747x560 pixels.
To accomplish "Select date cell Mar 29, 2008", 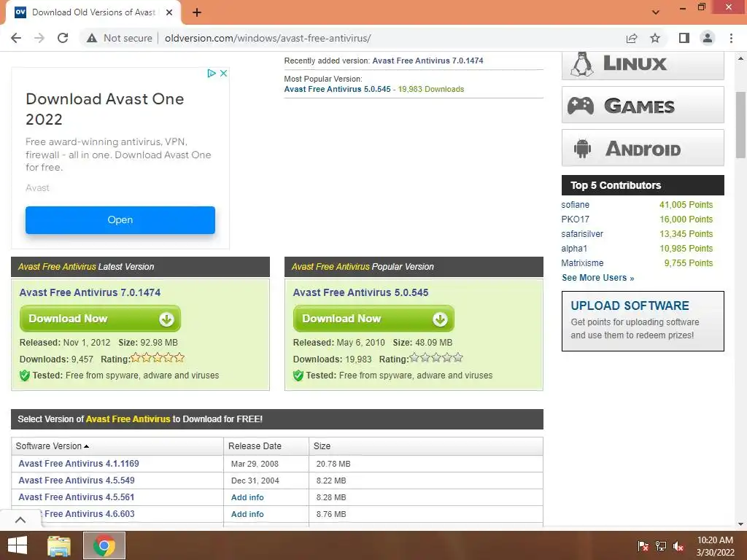I will 255,464.
